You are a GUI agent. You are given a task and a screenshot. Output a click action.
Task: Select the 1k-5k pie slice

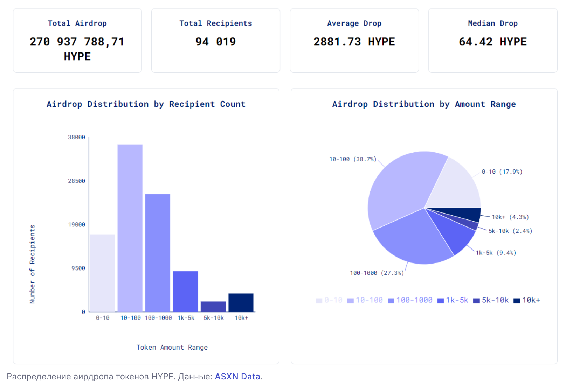pos(454,234)
